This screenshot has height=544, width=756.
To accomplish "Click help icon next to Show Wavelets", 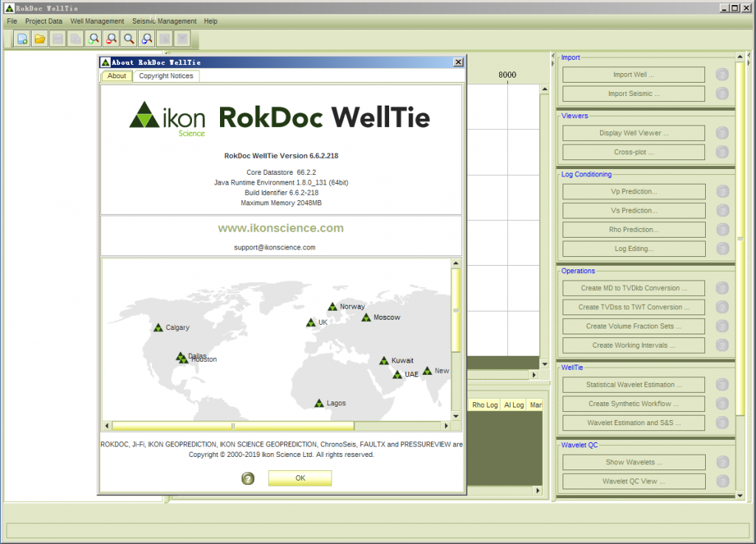I will [722, 462].
